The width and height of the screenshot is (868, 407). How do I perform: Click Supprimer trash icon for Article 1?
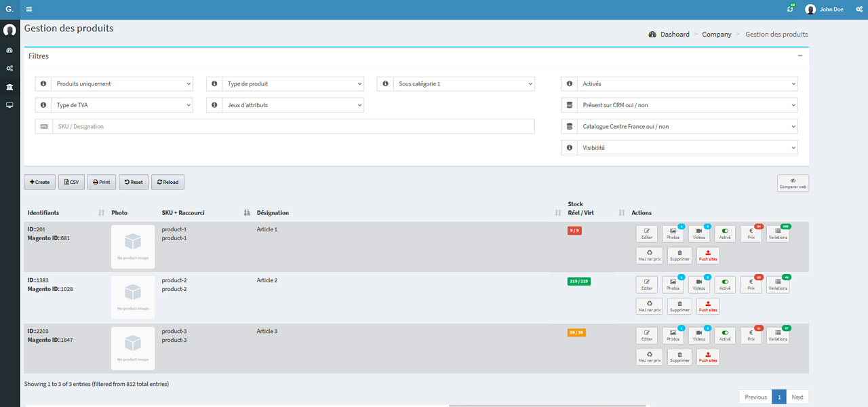tap(679, 256)
